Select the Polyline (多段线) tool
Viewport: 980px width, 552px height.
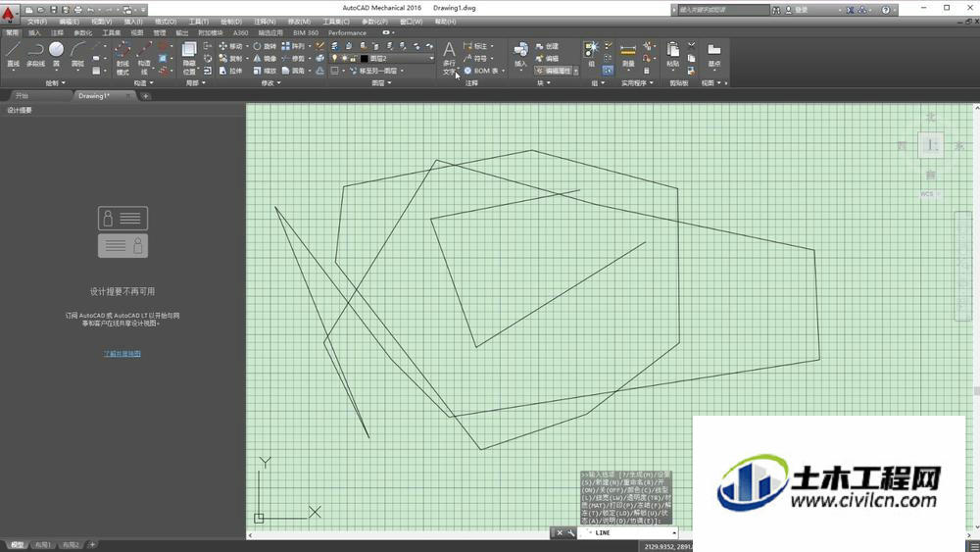(35, 54)
